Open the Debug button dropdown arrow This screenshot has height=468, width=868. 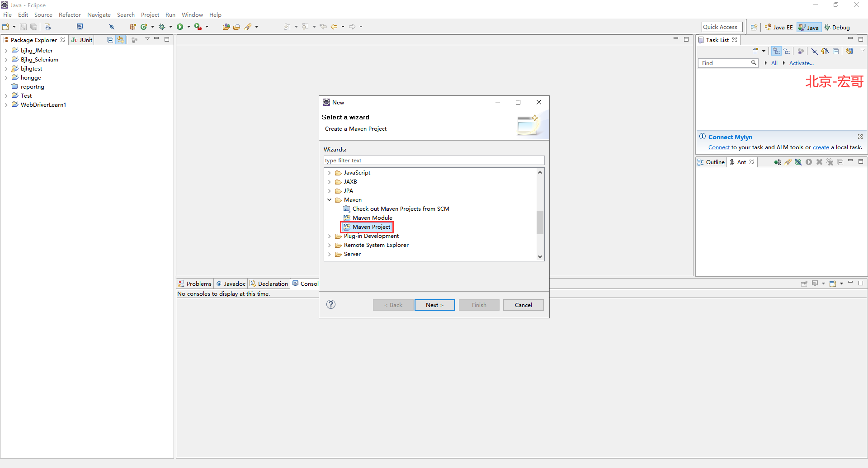tap(170, 27)
